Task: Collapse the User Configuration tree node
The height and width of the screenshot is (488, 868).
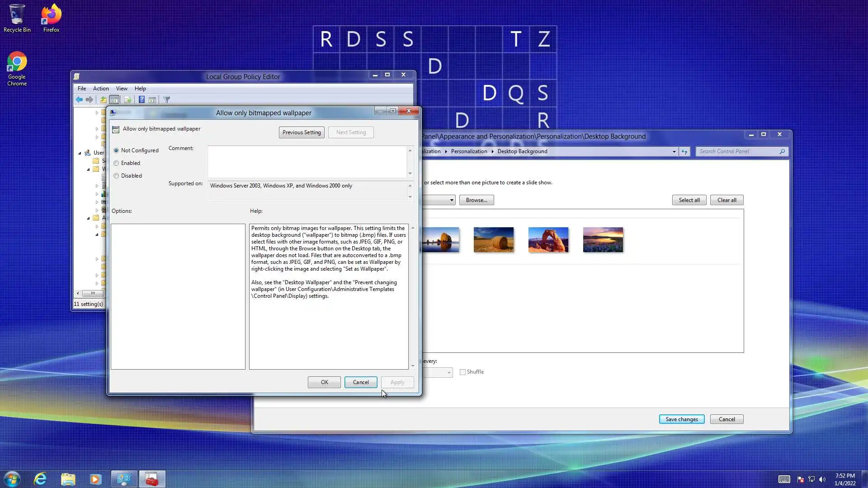Action: (x=80, y=153)
